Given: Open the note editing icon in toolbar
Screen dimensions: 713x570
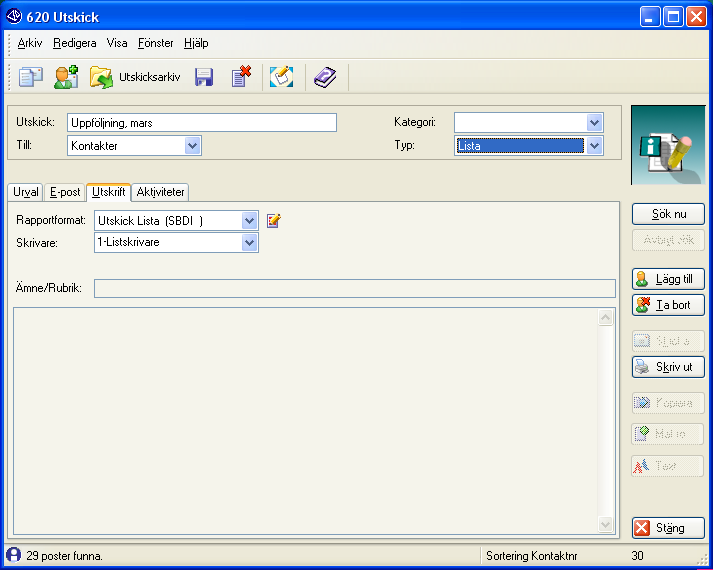Looking at the screenshot, I should (281, 77).
